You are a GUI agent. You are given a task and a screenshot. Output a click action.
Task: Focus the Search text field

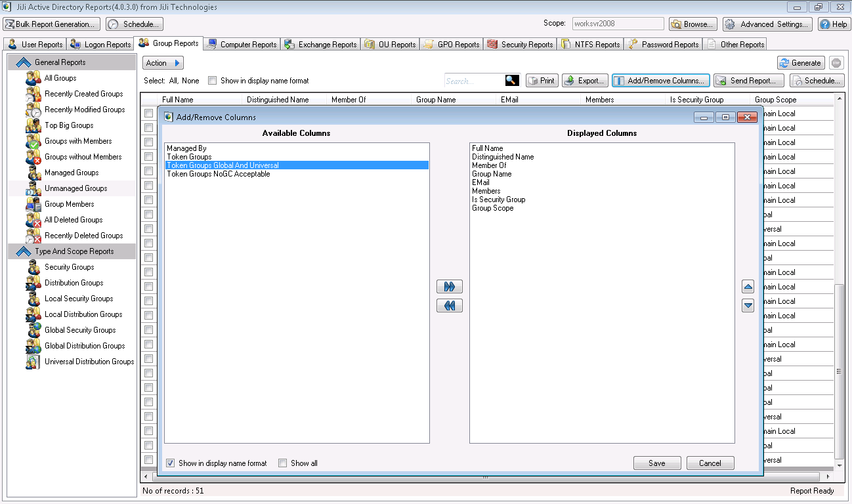(x=475, y=81)
